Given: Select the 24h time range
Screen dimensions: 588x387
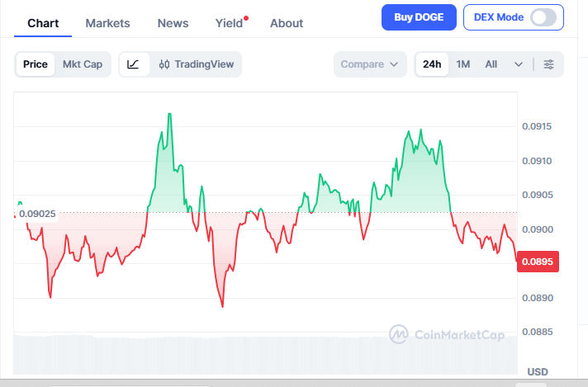Looking at the screenshot, I should pyautogui.click(x=432, y=64).
